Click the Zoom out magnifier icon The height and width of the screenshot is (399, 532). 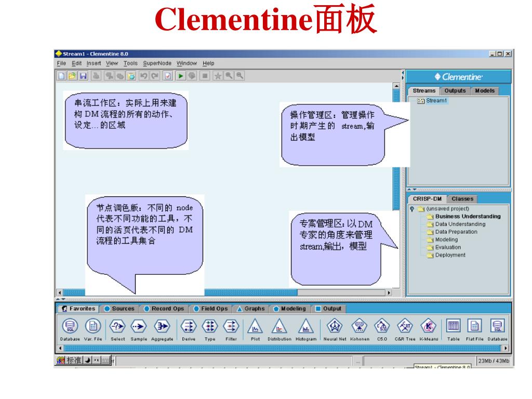[240, 76]
